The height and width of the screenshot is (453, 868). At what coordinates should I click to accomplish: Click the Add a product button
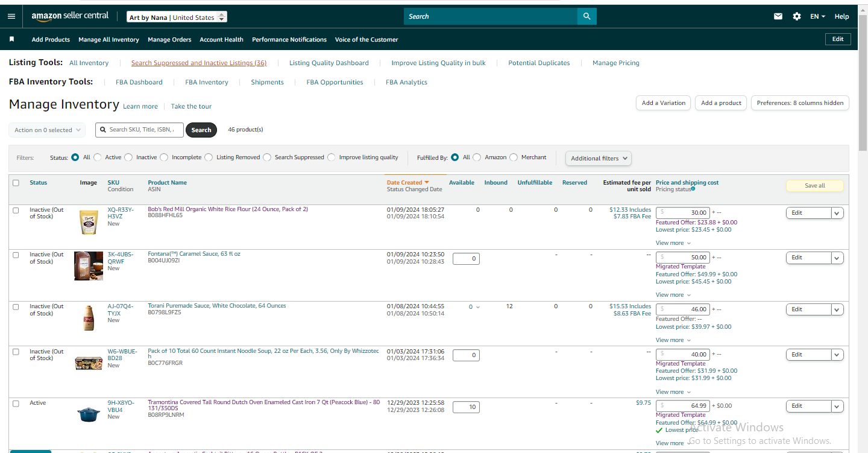[721, 103]
